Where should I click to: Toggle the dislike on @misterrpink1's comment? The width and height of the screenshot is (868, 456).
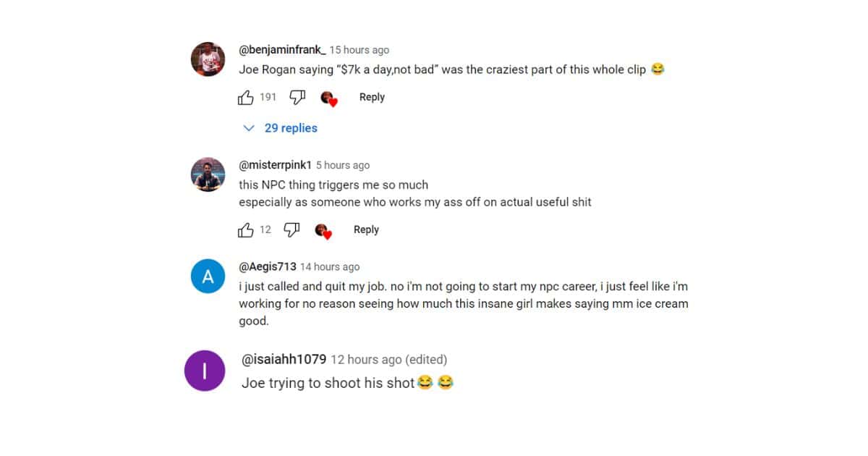pyautogui.click(x=291, y=229)
